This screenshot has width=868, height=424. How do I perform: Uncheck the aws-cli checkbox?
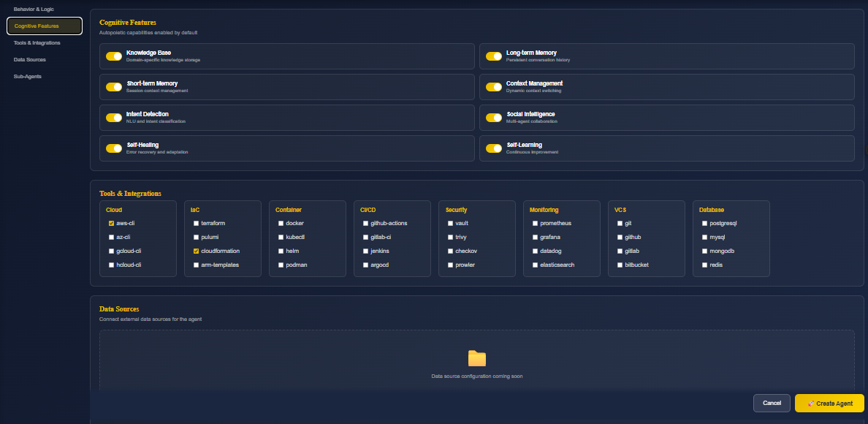point(111,224)
